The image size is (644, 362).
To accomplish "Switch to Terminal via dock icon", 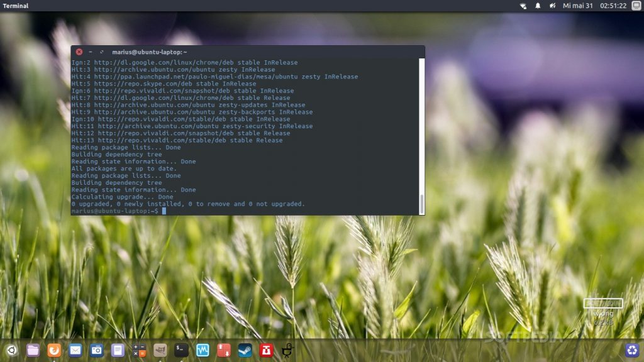I will 181,350.
